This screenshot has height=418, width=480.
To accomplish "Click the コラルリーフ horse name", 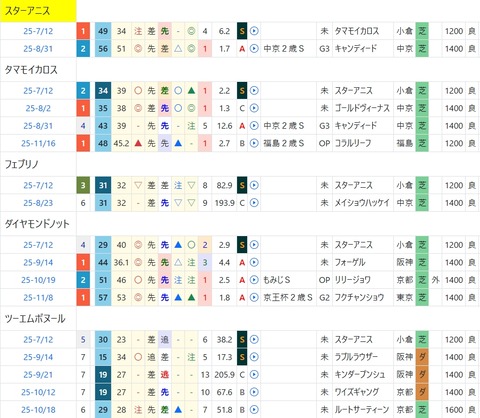I will (353, 143).
